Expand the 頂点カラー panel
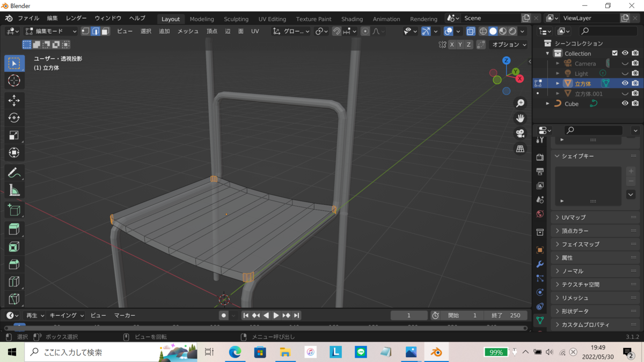The width and height of the screenshot is (644, 362). pos(596,231)
